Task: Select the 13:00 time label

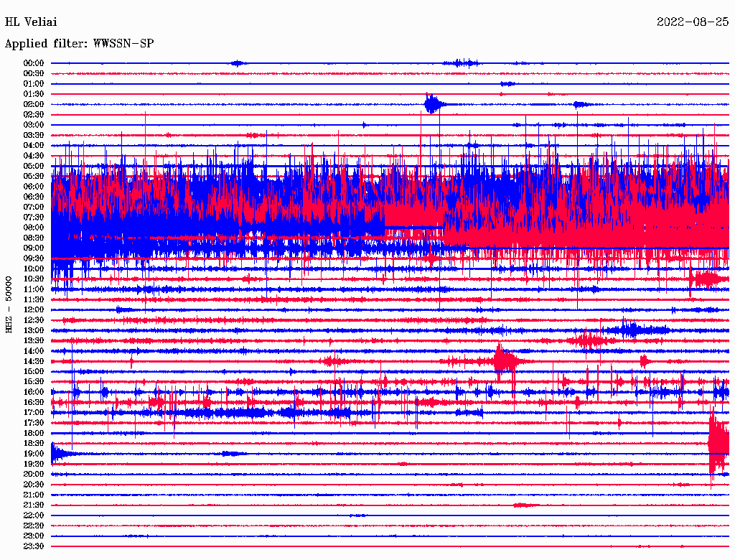Action: [34, 331]
